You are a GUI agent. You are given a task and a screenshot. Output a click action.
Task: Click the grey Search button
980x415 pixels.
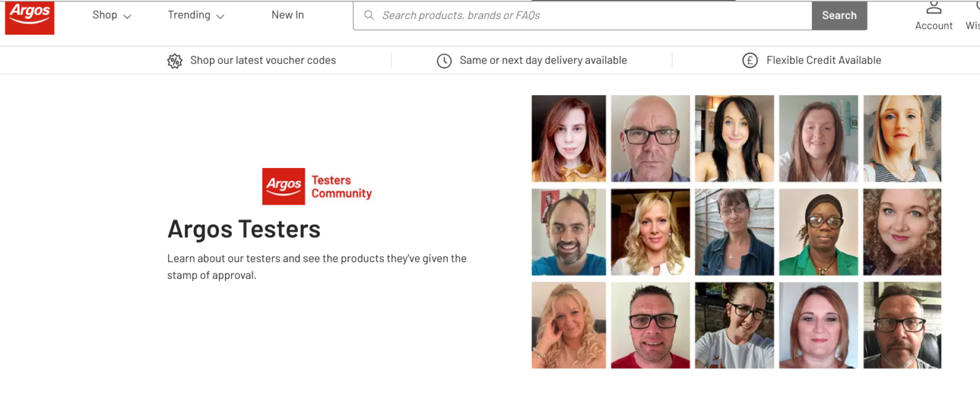click(839, 15)
